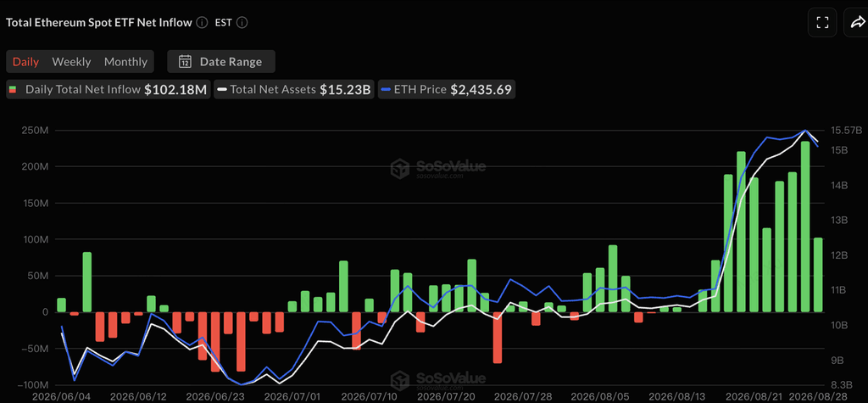Click left axis label −50M
The image size is (868, 403).
(x=34, y=349)
